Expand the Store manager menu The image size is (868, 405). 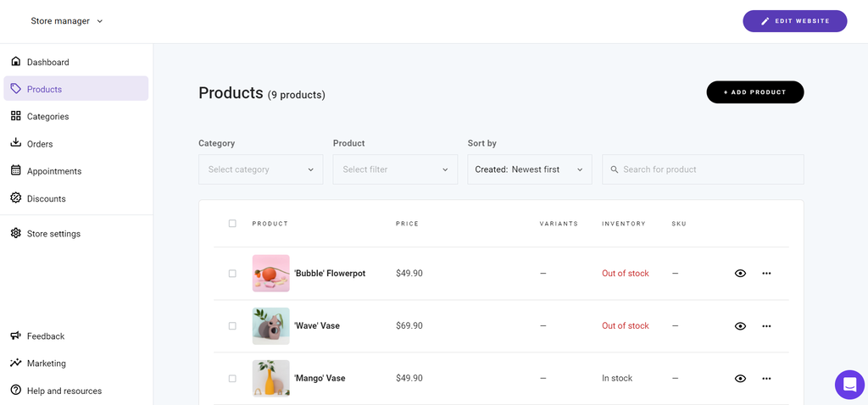(67, 21)
